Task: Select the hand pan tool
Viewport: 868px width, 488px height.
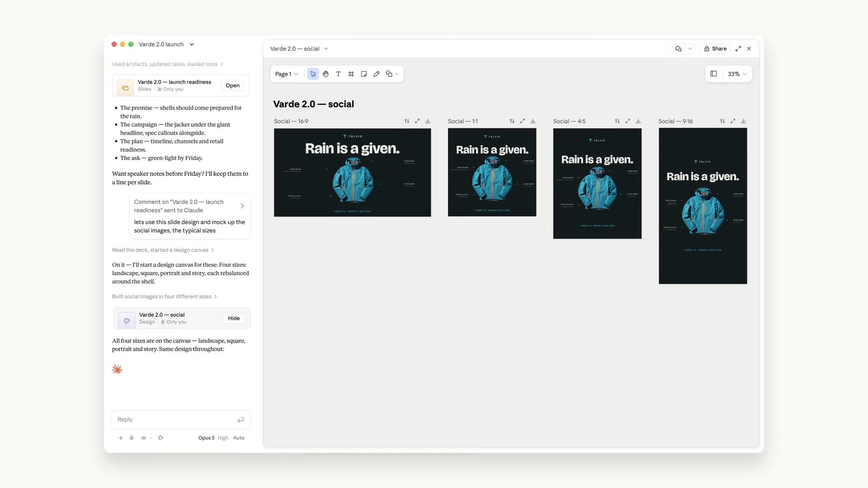Action: click(325, 74)
